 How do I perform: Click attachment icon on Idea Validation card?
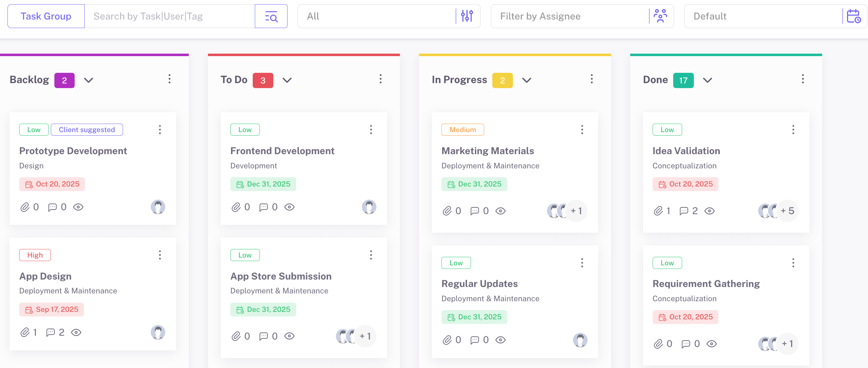click(x=658, y=211)
